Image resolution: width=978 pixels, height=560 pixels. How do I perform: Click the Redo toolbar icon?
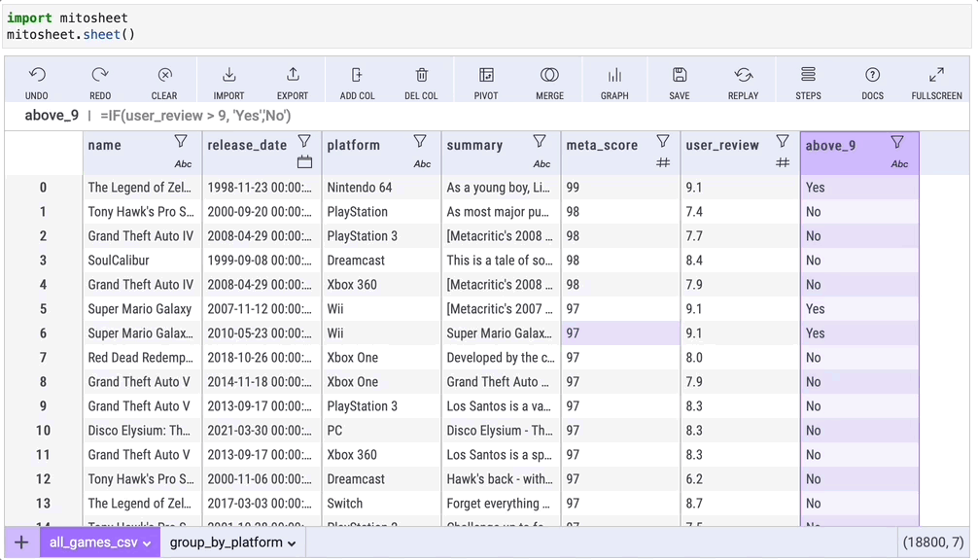(x=100, y=76)
